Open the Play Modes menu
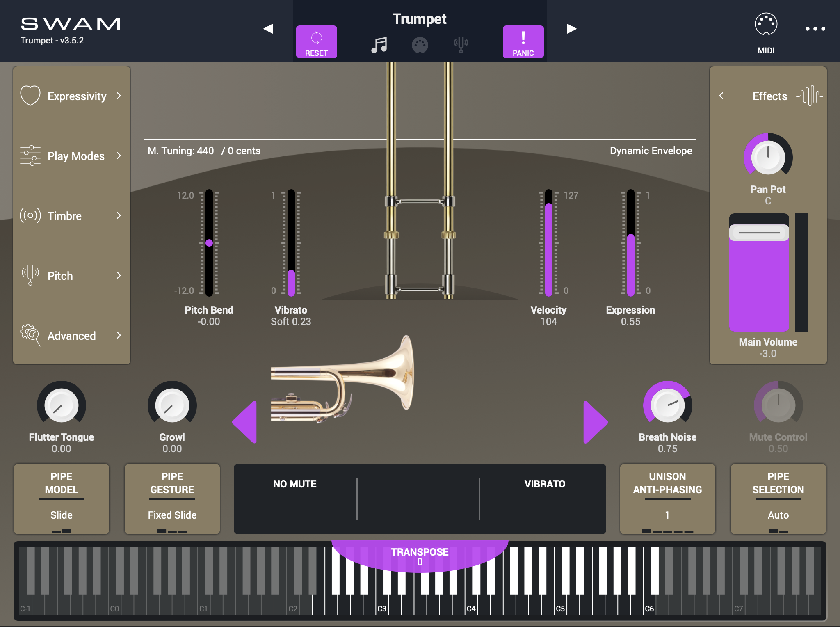 76,156
